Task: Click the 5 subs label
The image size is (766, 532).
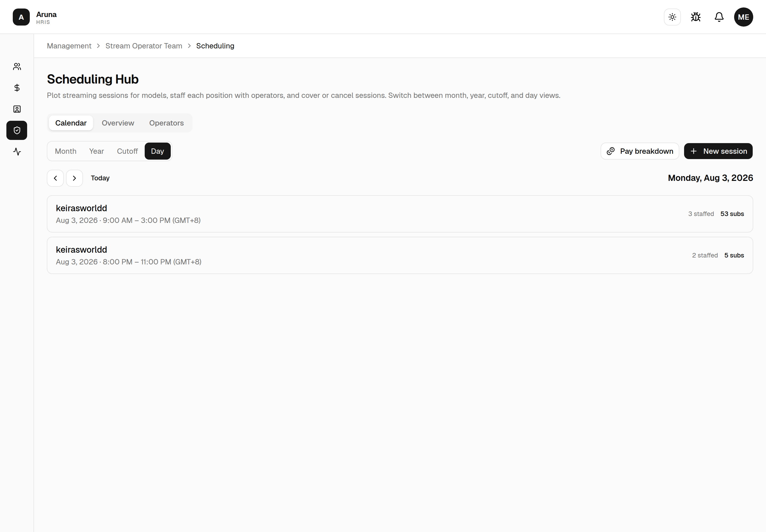Action: click(x=734, y=255)
